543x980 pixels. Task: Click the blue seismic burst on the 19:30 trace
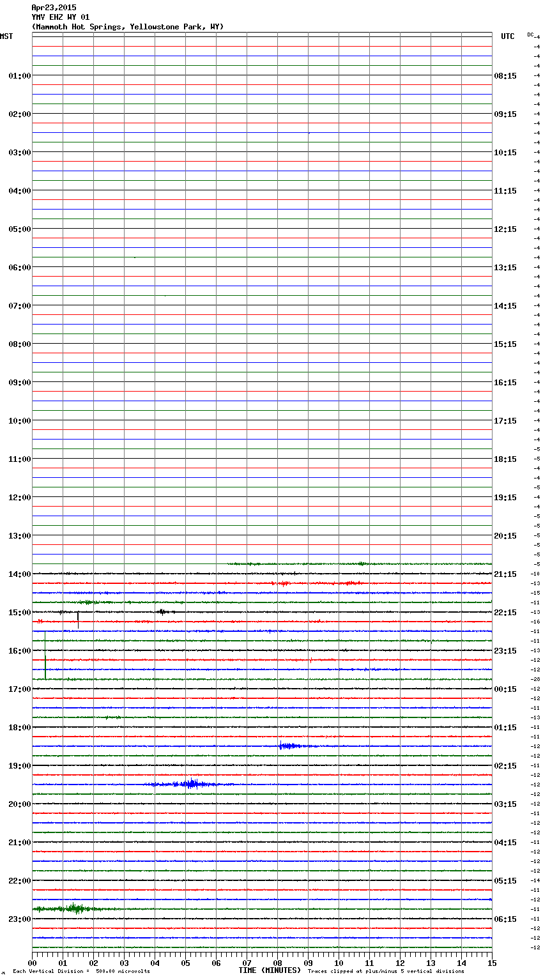pyautogui.click(x=190, y=784)
